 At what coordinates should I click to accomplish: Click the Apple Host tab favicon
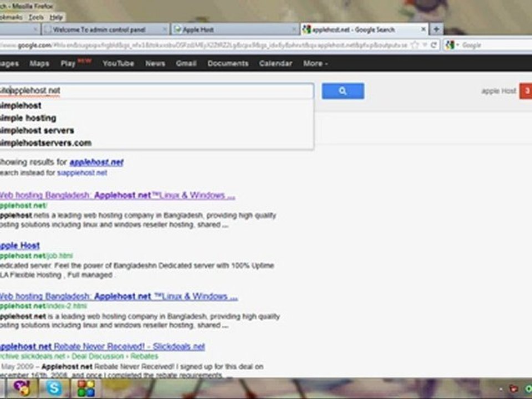pos(177,29)
